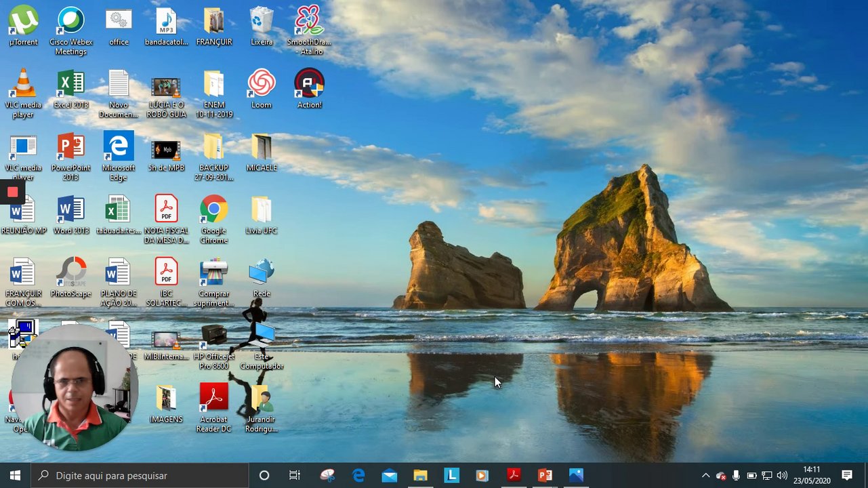
Task: Select FRANÇUIR COM OS... Word document
Action: pos(23,283)
